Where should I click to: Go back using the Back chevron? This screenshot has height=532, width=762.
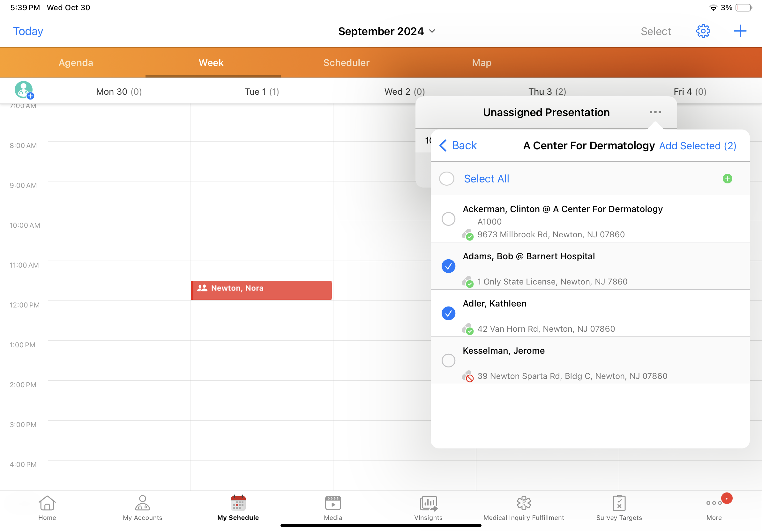[458, 146]
